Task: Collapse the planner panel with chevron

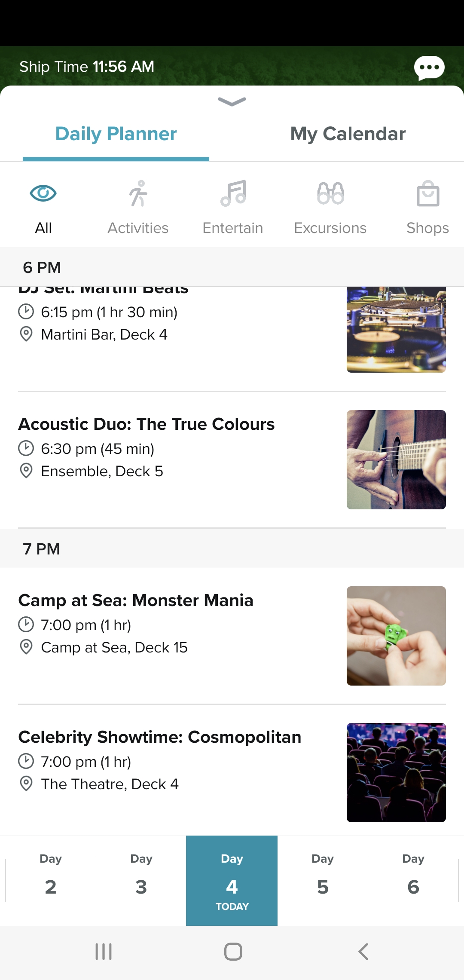Action: click(232, 101)
